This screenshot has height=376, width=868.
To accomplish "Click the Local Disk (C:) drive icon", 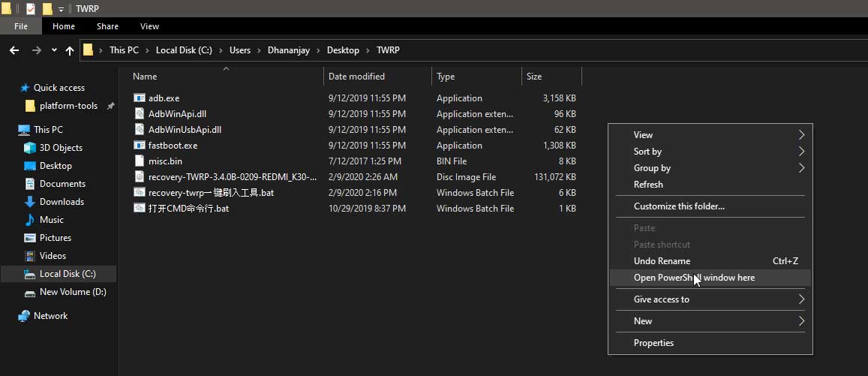I will [x=30, y=274].
